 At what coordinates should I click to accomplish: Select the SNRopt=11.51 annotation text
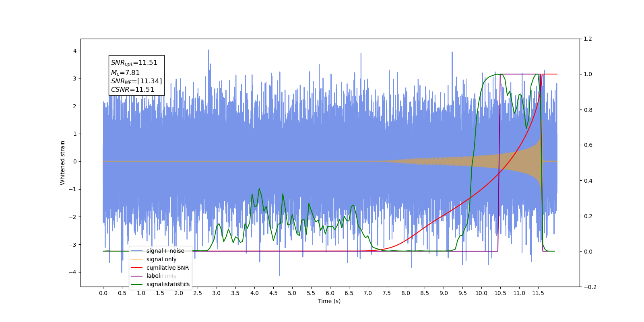coord(134,63)
